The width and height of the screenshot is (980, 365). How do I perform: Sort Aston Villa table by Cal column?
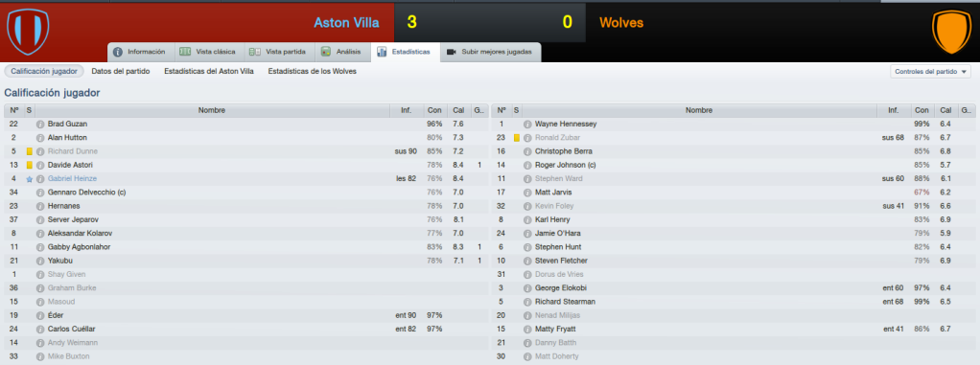coord(458,110)
